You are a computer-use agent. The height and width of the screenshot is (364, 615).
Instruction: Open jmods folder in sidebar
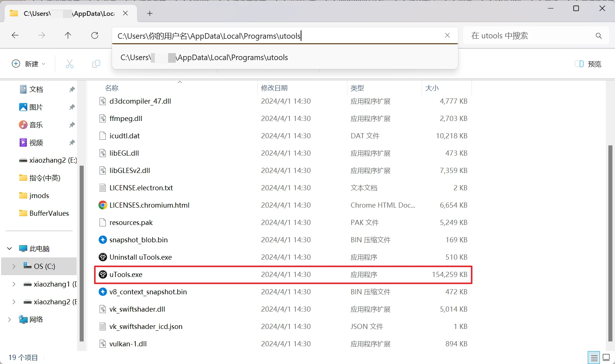click(34, 195)
